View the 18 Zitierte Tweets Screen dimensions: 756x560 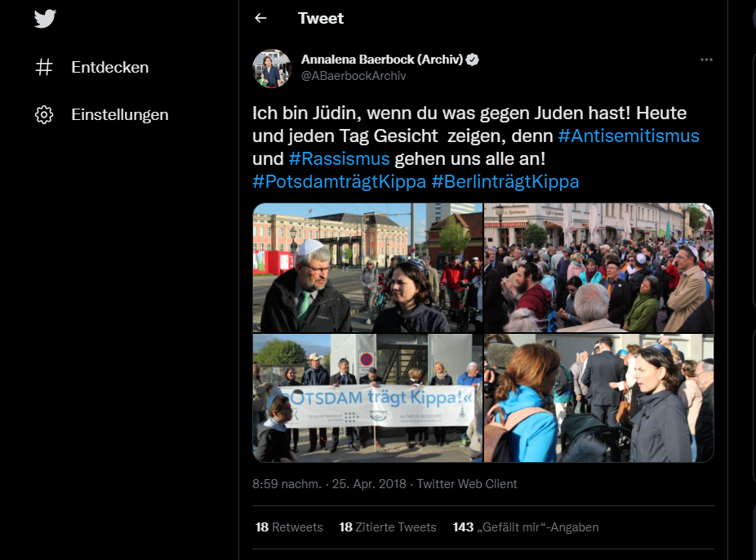(388, 527)
